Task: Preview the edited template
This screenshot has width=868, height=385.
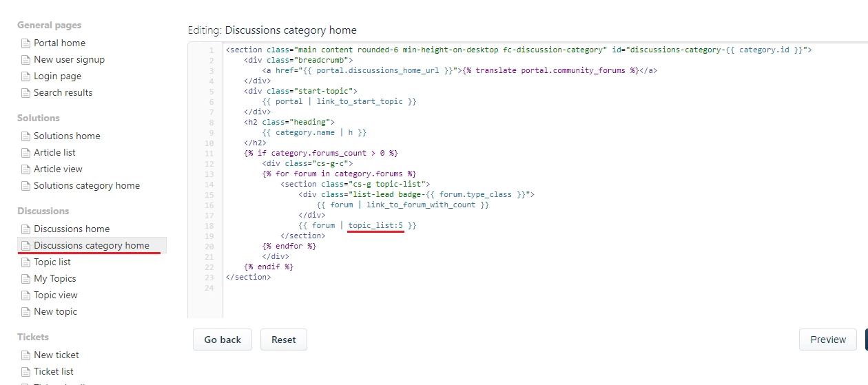Action: tap(828, 340)
